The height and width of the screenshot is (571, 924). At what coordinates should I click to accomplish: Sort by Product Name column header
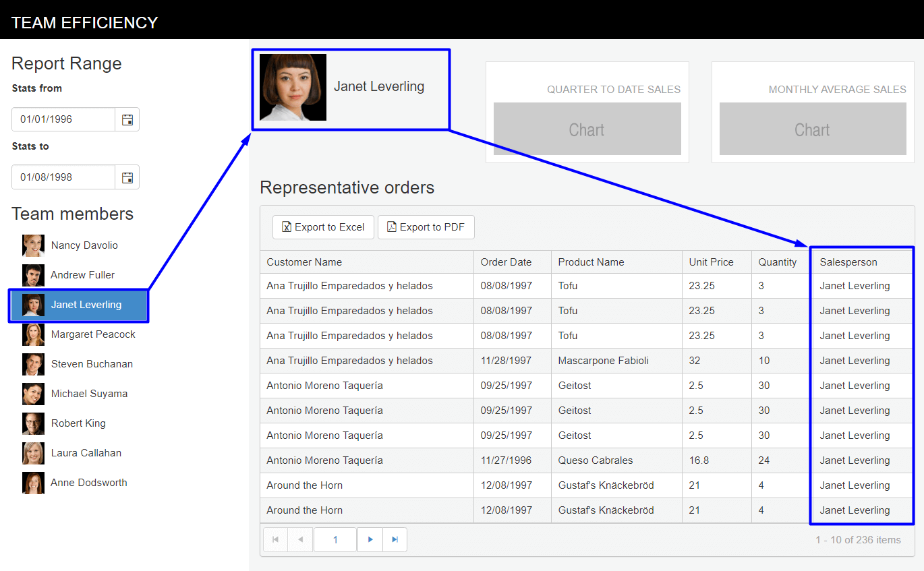(616, 262)
